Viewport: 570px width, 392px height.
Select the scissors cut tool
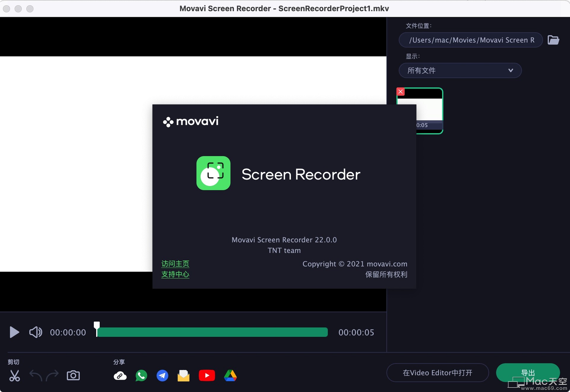point(14,376)
